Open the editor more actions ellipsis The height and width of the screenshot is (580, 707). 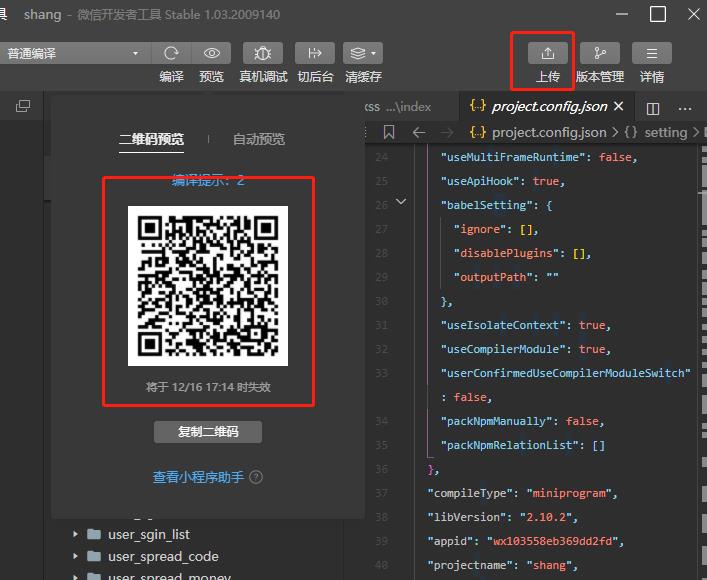coord(684,109)
